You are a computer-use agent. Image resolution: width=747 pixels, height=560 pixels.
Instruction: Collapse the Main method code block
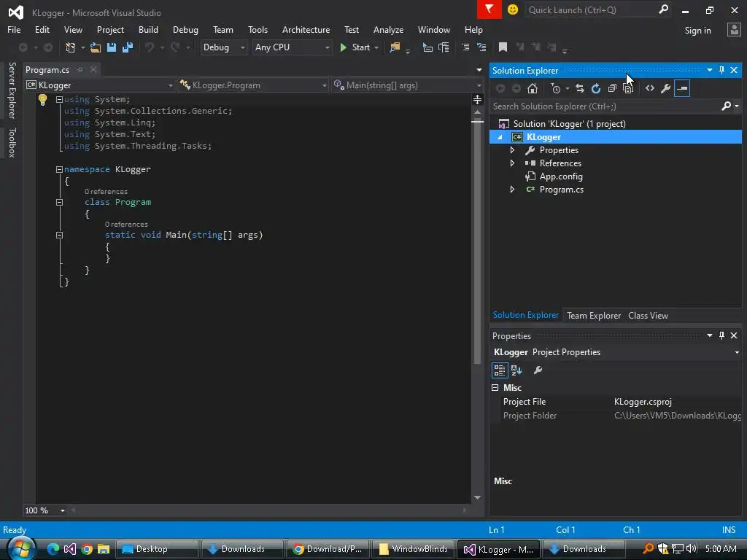(60, 236)
